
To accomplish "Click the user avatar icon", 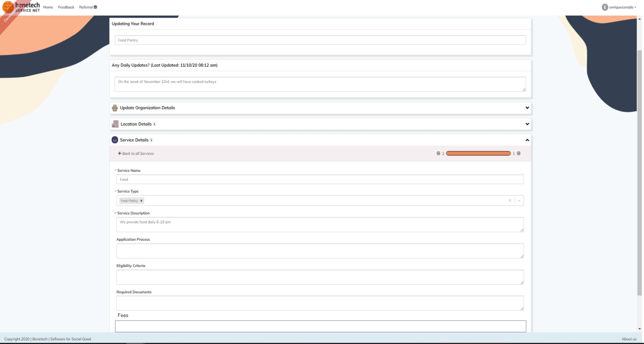I will 605,7.
